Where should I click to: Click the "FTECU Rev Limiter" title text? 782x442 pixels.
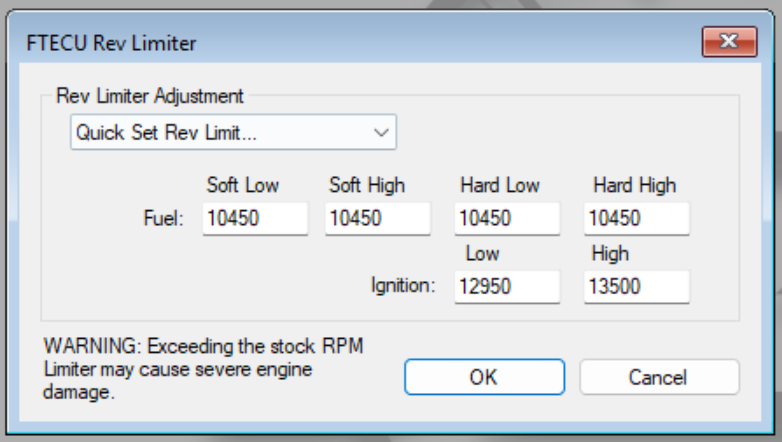pyautogui.click(x=111, y=43)
